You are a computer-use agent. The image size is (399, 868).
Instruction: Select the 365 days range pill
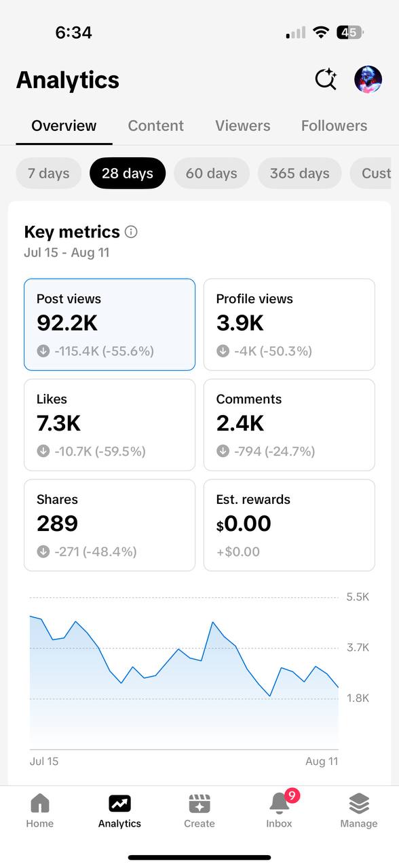[299, 173]
